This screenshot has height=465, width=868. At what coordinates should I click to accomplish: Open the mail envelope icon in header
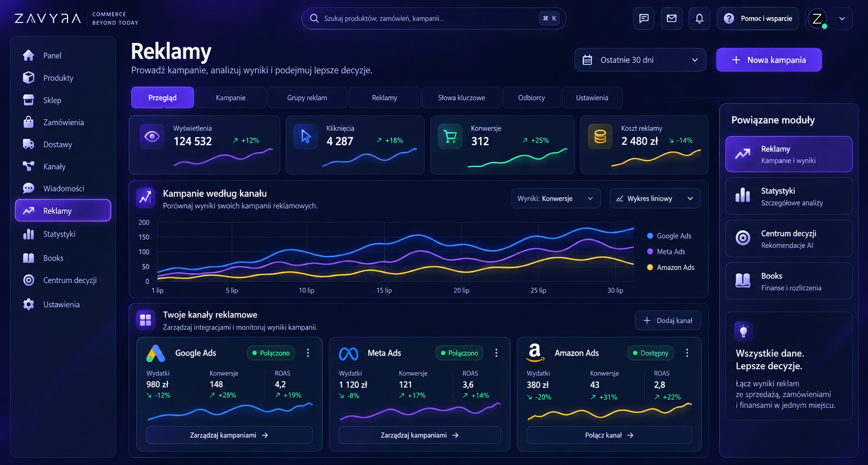coord(671,19)
